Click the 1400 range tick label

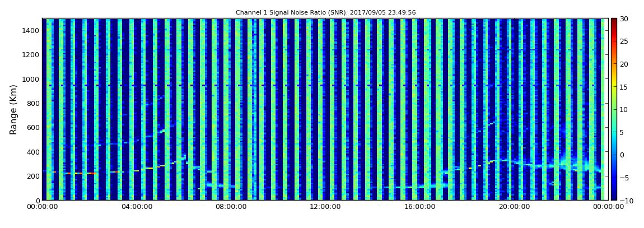click(x=31, y=30)
